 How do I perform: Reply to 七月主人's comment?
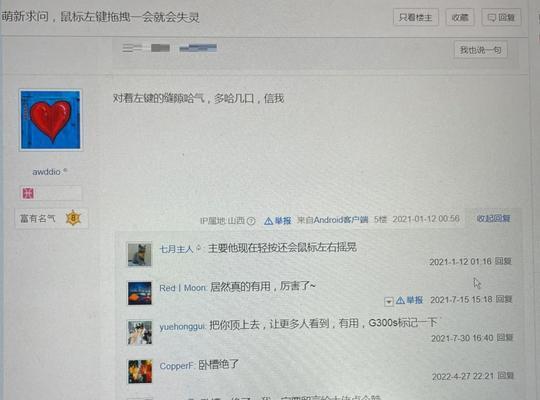point(503,261)
